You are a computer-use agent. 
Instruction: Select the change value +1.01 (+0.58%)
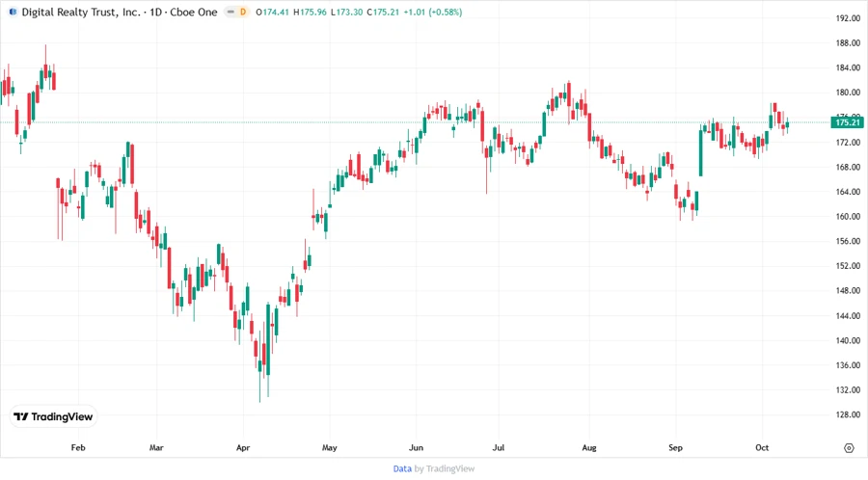(x=432, y=12)
